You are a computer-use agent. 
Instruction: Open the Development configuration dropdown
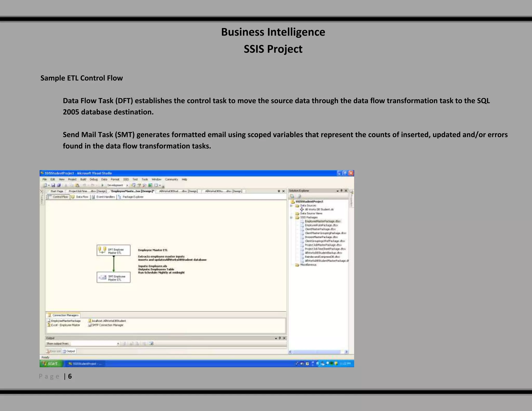127,185
